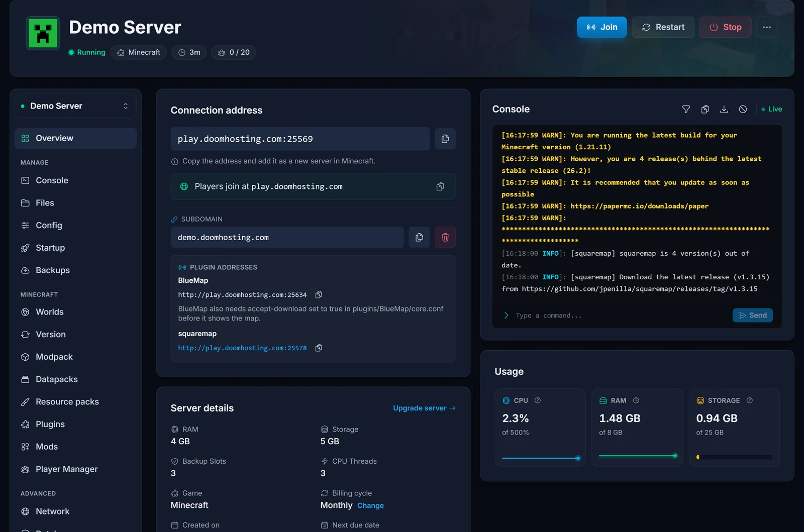This screenshot has height=532, width=804.
Task: Send the console command
Action: pyautogui.click(x=753, y=315)
